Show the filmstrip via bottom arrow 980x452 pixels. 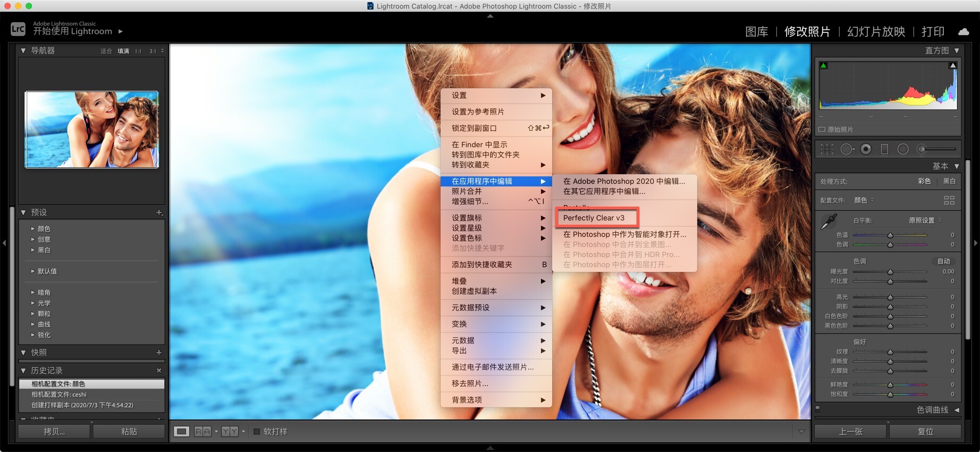pos(490,448)
